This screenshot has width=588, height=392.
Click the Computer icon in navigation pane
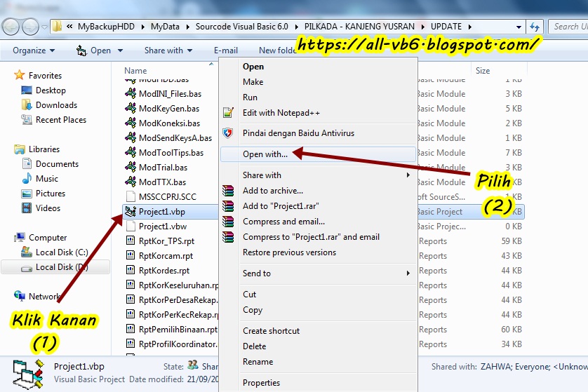click(x=20, y=237)
